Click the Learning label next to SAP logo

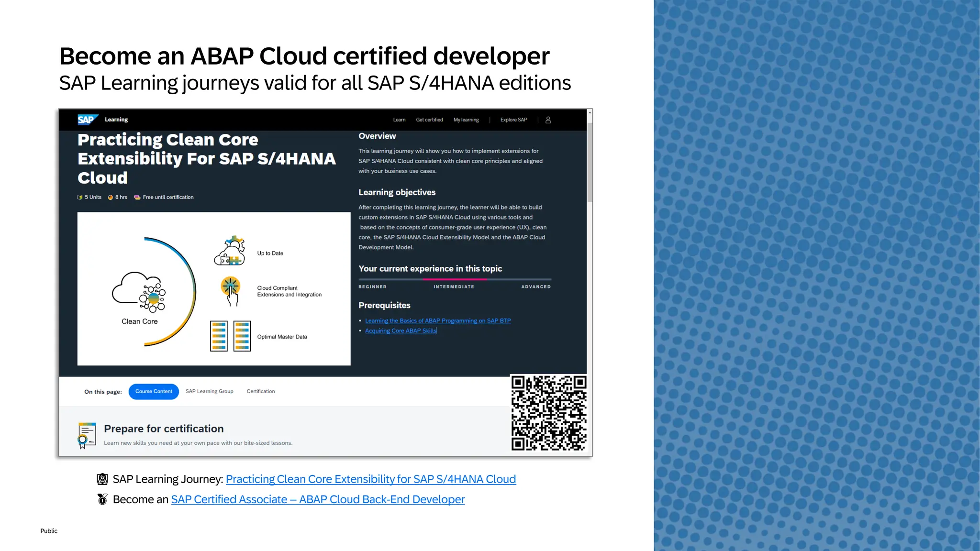[116, 120]
